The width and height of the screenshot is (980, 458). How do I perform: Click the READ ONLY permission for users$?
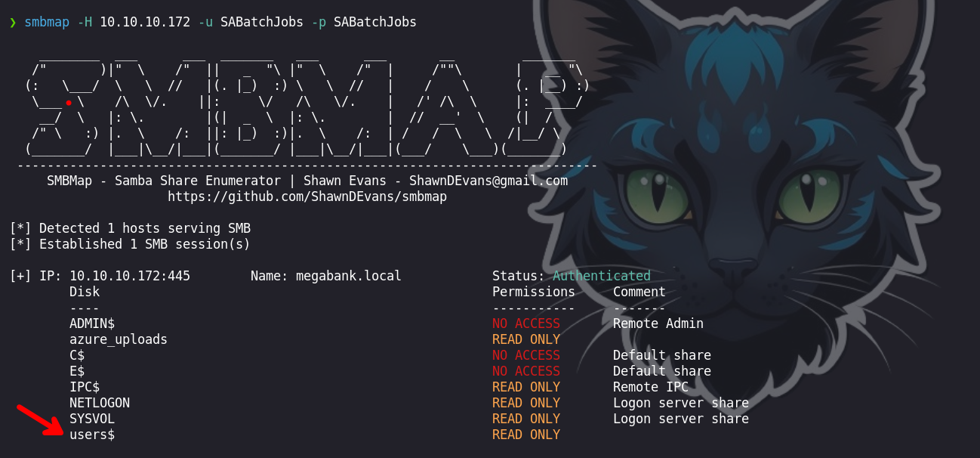click(x=525, y=435)
